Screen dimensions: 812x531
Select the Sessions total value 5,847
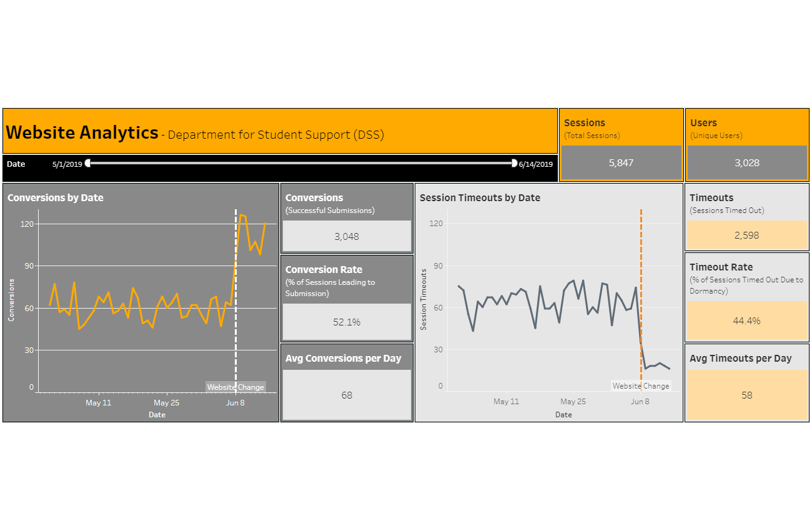pos(621,162)
